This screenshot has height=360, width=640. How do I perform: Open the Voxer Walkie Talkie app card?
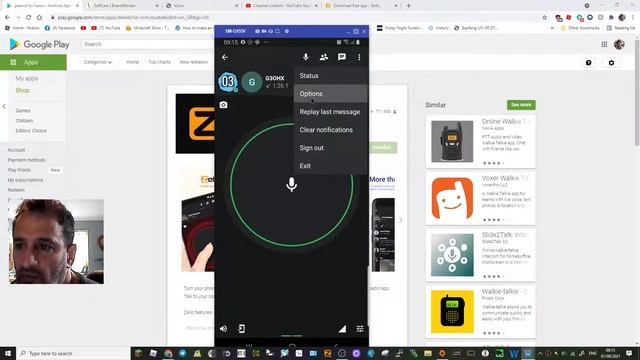point(480,198)
